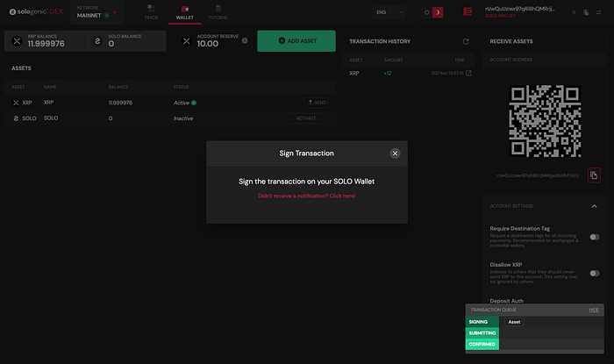
Task: Click SEND button in XRP row
Action: pyautogui.click(x=317, y=103)
